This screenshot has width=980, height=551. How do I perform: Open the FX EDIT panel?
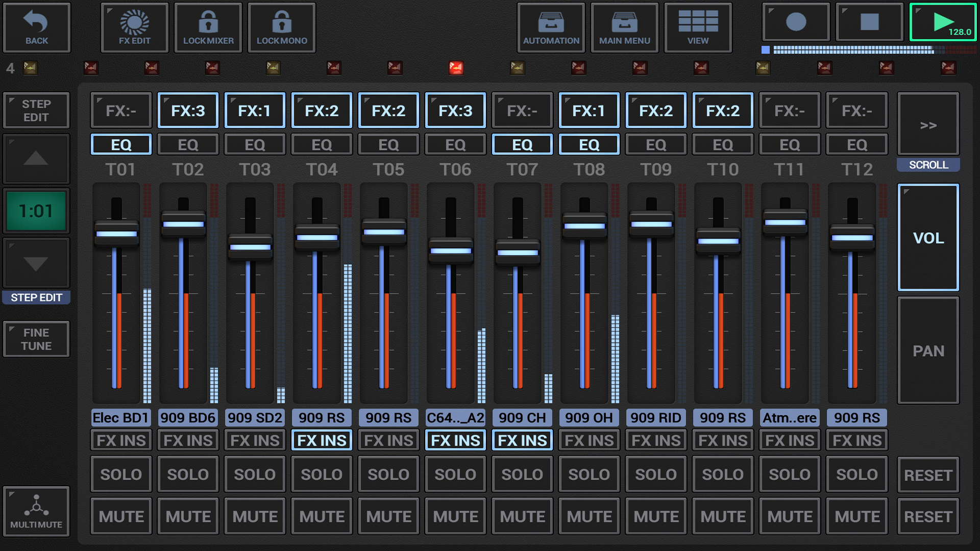(134, 28)
